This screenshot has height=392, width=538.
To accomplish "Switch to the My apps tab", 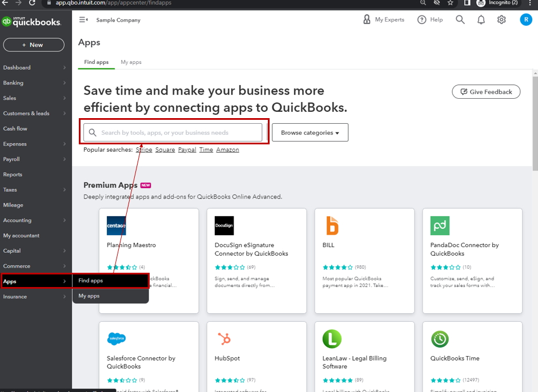I will [x=131, y=62].
